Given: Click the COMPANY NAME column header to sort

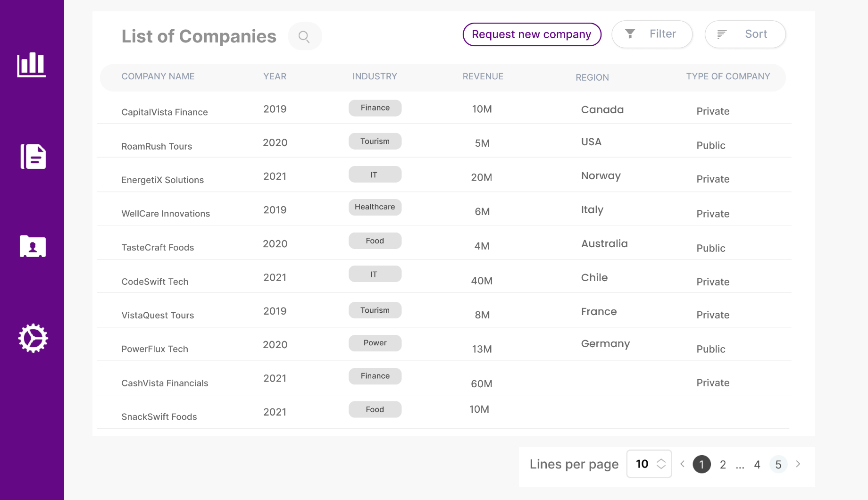Looking at the screenshot, I should [x=158, y=76].
